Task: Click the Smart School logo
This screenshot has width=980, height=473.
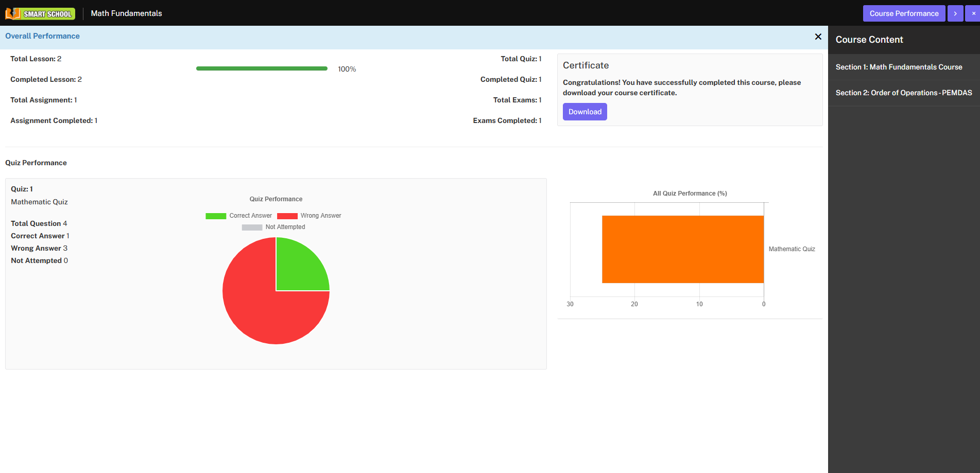Action: point(40,13)
